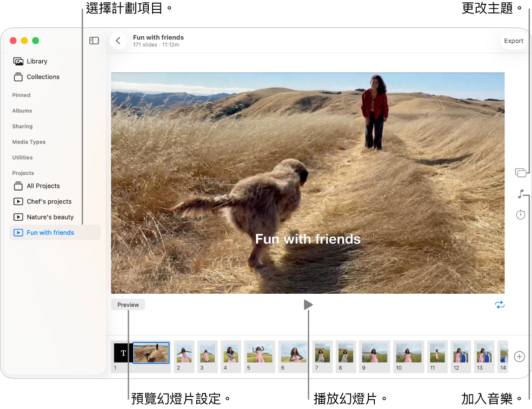532x409 pixels.
Task: Open the slideshow themes panel
Action: (x=520, y=173)
